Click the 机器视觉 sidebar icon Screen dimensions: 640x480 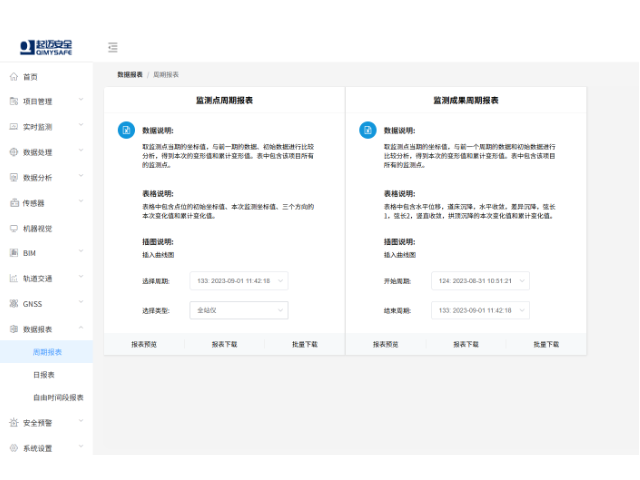pos(14,228)
